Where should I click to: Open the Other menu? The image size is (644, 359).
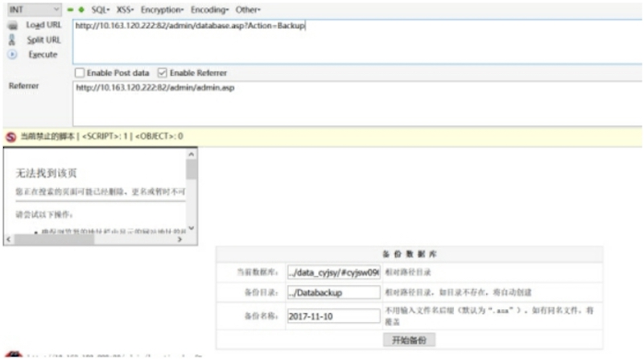tap(248, 9)
